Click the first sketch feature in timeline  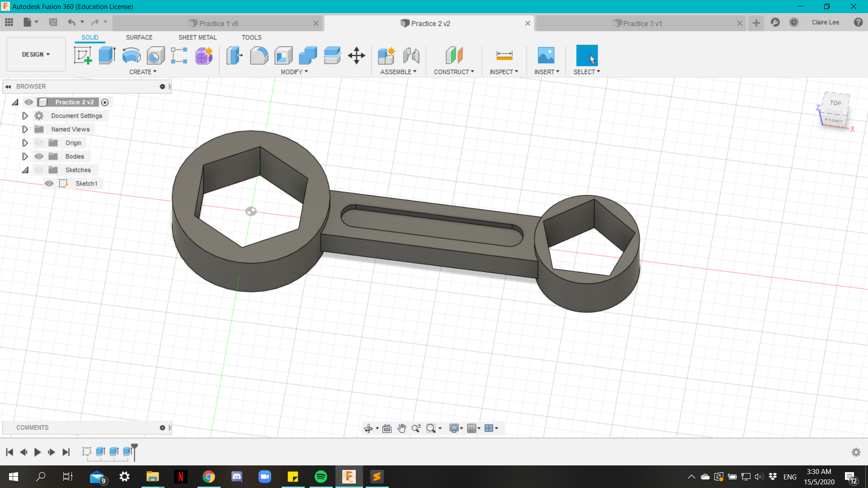pos(87,451)
